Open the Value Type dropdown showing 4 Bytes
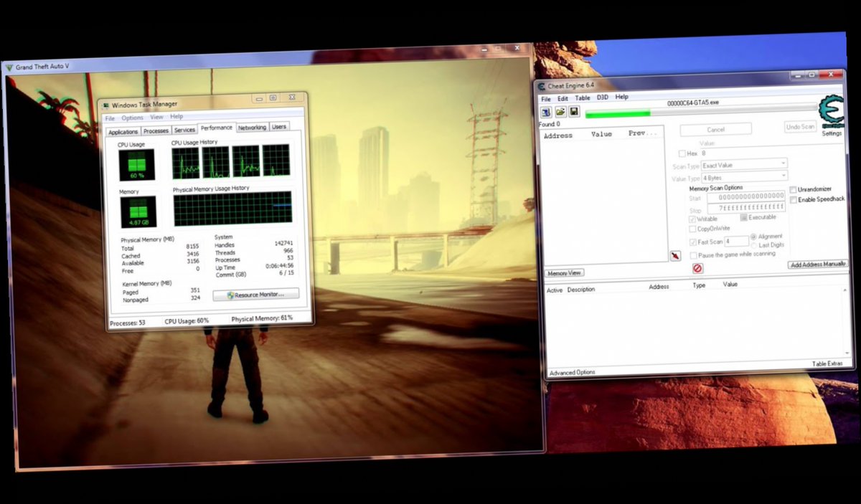The height and width of the screenshot is (504, 861). 744,177
